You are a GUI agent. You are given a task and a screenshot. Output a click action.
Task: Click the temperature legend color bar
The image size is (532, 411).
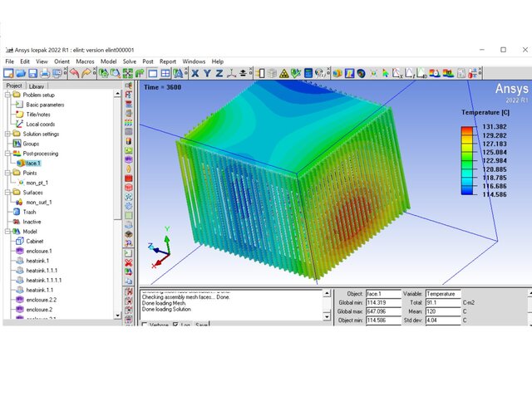(467, 160)
